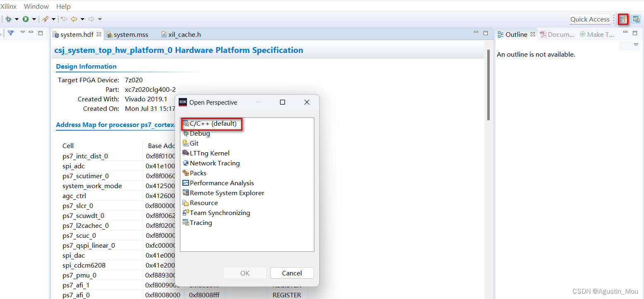Click the Forward navigation arrow

(91, 19)
